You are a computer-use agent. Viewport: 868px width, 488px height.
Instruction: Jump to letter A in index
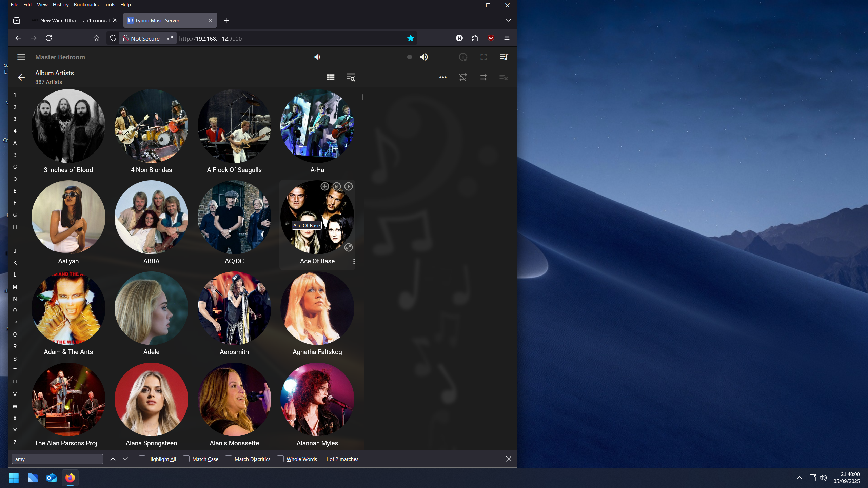click(15, 143)
